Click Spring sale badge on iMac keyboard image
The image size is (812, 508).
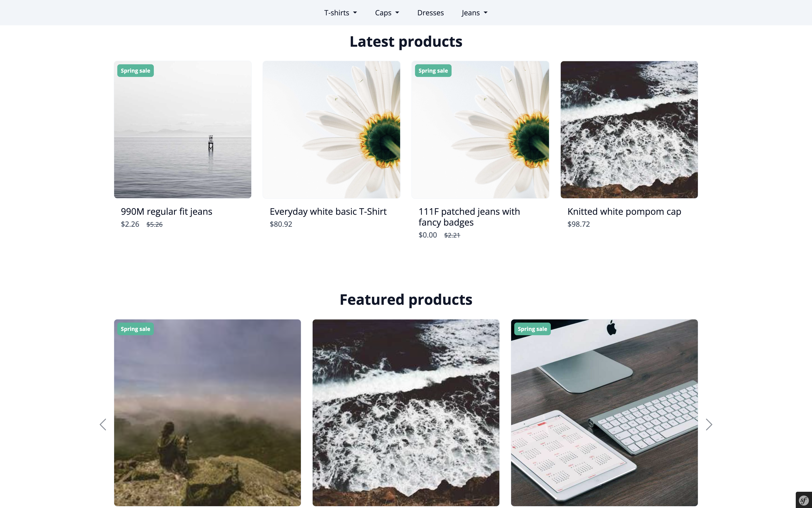(x=532, y=329)
